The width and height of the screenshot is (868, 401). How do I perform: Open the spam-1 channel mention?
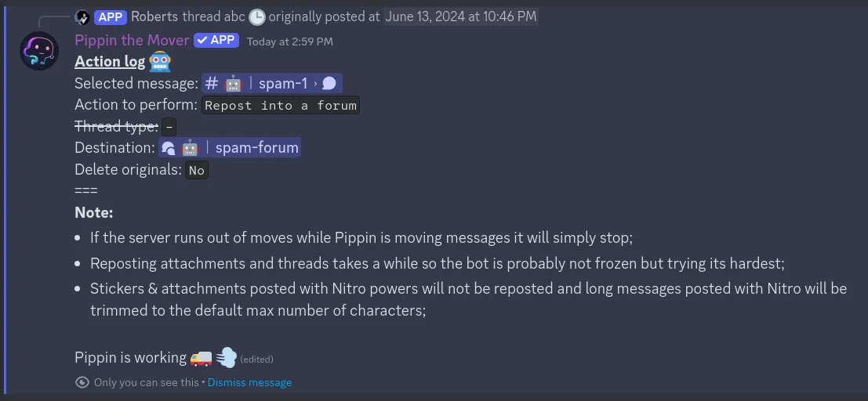[282, 84]
